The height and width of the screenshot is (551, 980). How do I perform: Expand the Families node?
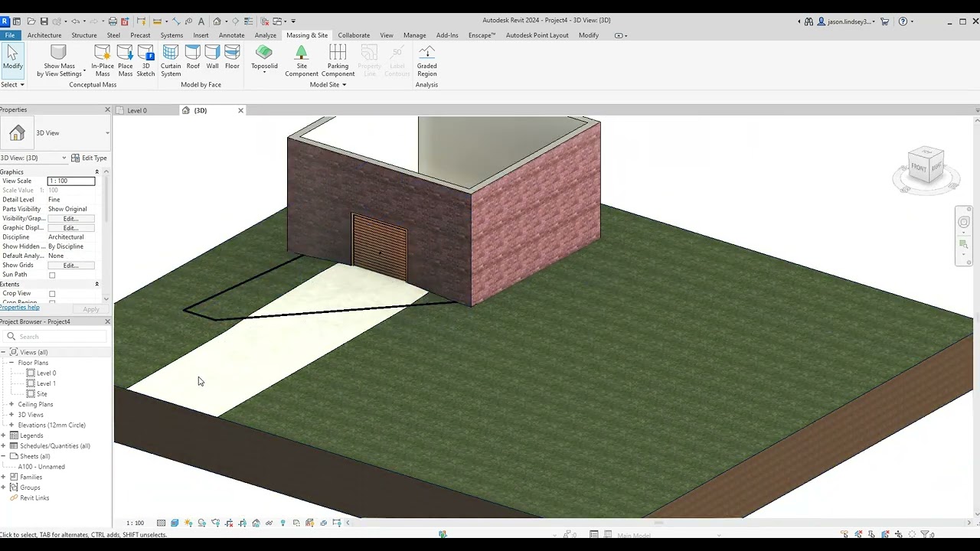click(x=3, y=477)
